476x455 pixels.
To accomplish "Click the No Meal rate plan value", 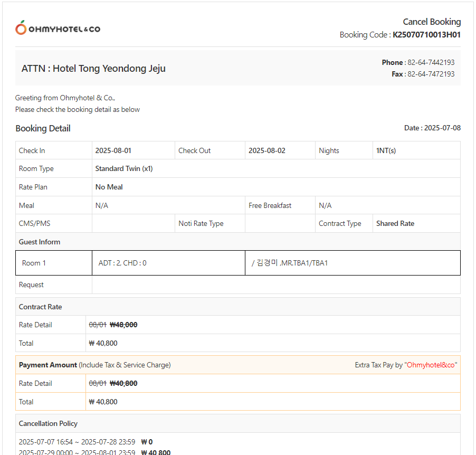I will point(109,187).
